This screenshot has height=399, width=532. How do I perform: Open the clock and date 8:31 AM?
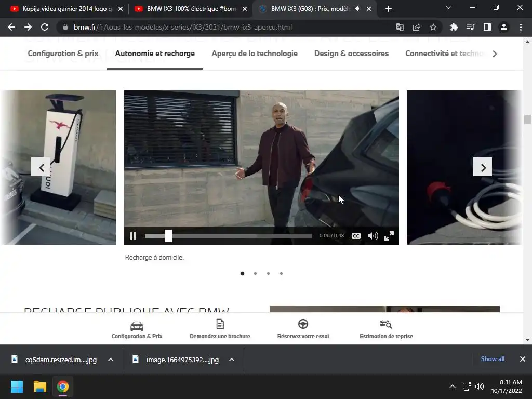click(507, 387)
